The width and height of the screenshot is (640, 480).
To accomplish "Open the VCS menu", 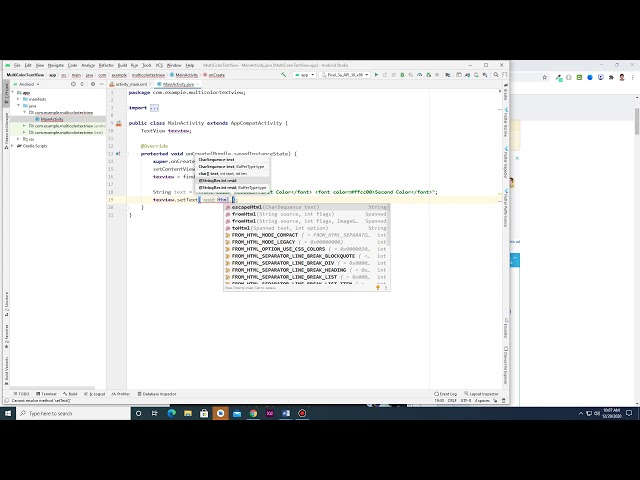I will click(159, 65).
